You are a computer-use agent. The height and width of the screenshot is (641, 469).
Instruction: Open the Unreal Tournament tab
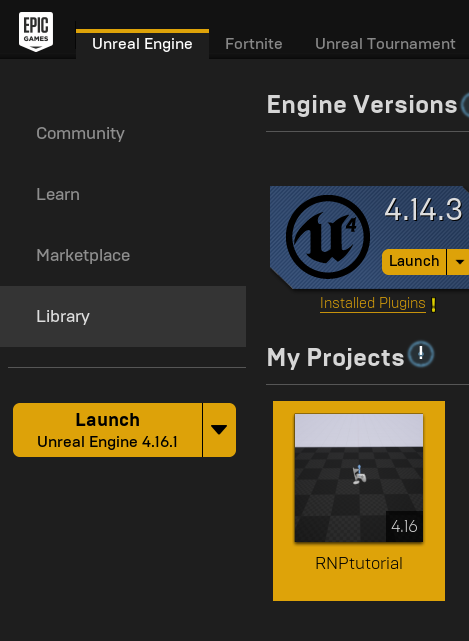(385, 44)
